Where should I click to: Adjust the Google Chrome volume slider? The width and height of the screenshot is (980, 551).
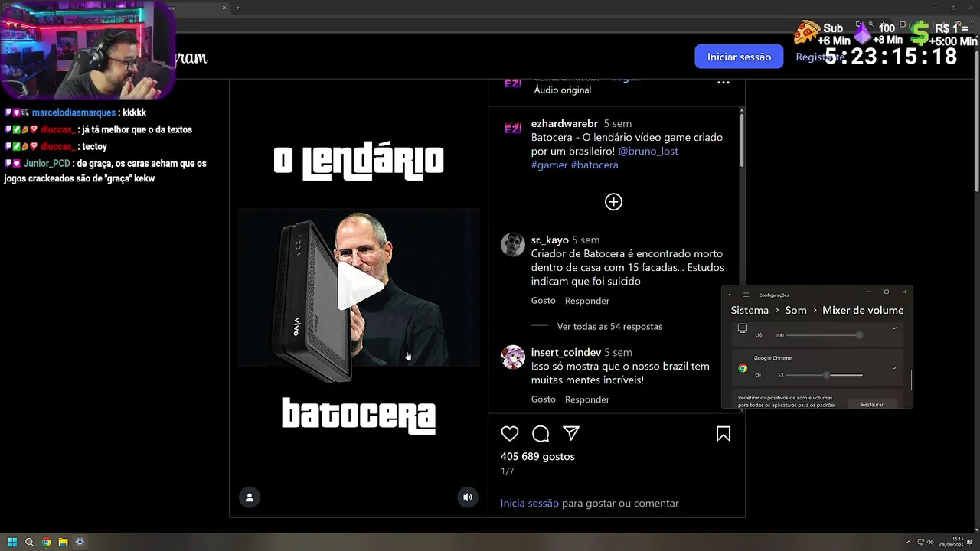pos(825,375)
